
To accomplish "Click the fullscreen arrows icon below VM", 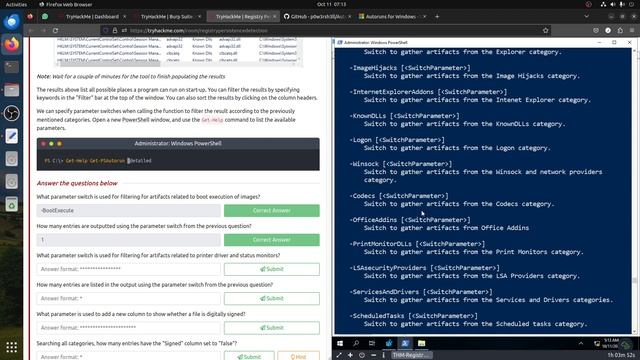I will click(339, 355).
